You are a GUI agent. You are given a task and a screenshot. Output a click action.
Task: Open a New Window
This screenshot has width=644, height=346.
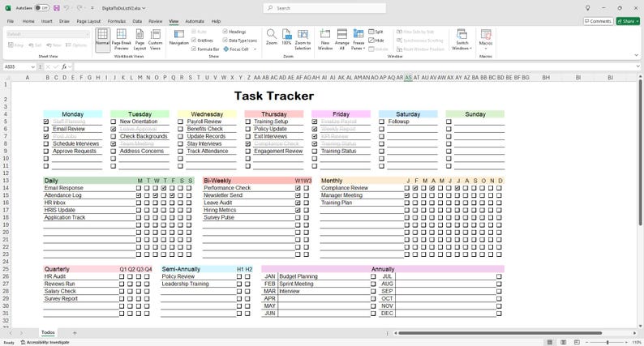click(x=325, y=40)
